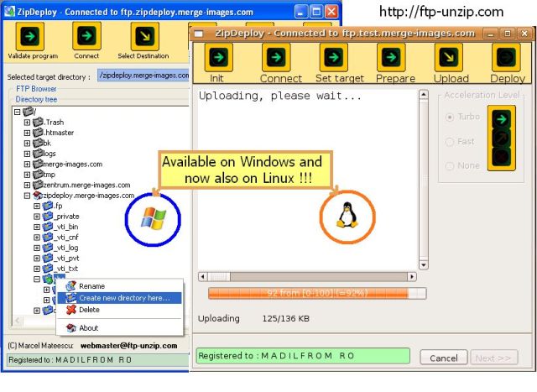Click the root directory folder icon
537x392 pixels.
29,112
